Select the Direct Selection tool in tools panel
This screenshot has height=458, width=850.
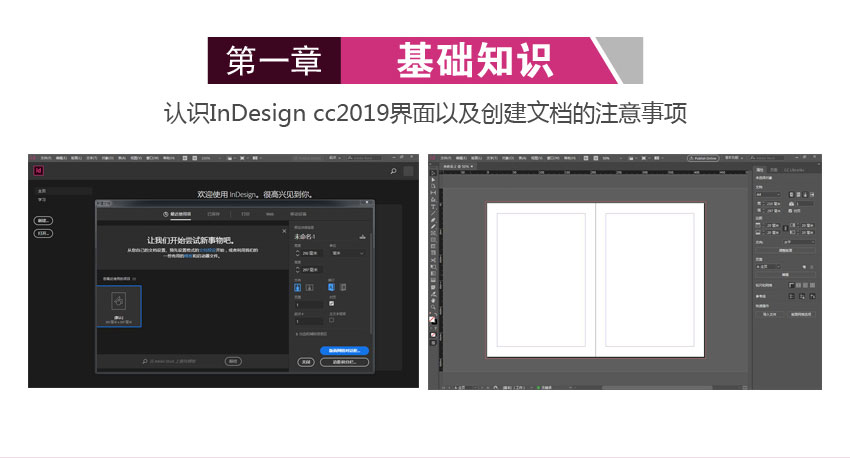tap(433, 179)
